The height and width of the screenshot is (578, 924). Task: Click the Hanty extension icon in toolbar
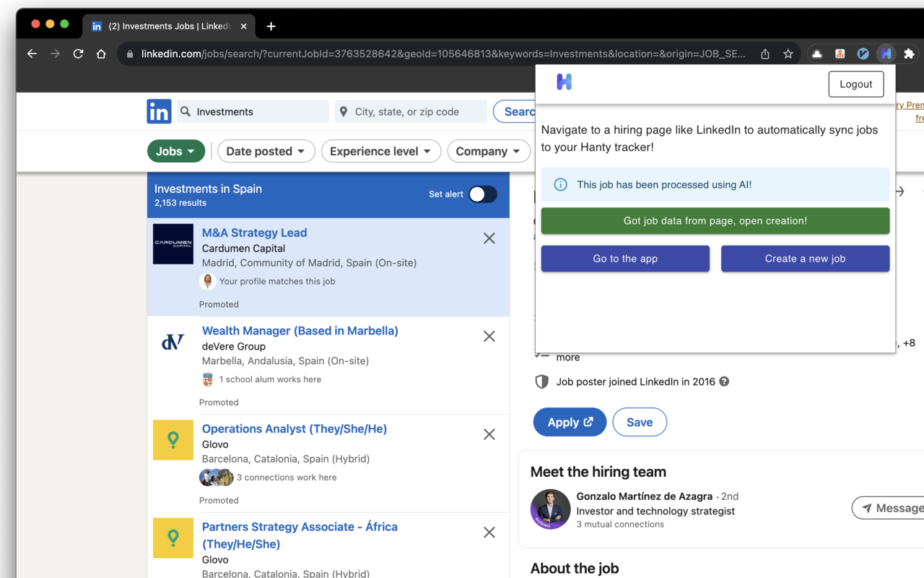tap(886, 53)
